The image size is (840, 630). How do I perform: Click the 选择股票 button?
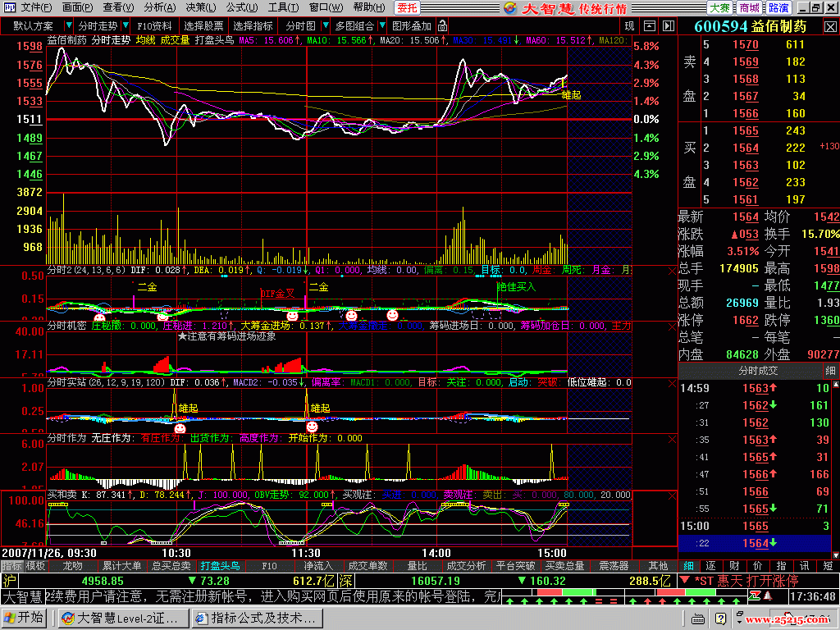pos(203,26)
